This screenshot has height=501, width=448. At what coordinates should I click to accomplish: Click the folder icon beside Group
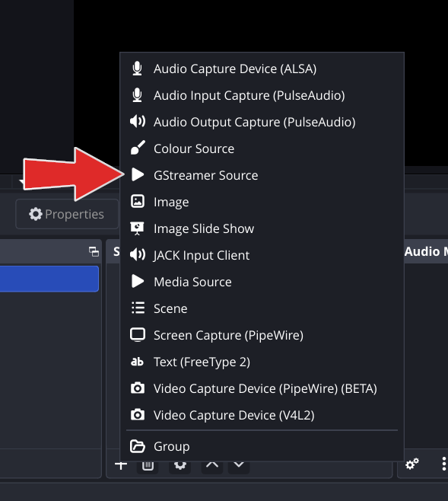coord(138,446)
